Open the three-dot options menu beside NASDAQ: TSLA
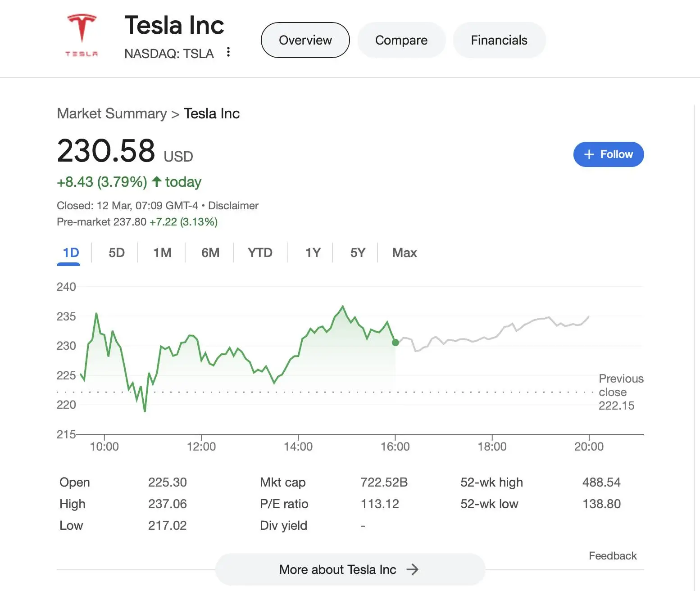 tap(228, 52)
